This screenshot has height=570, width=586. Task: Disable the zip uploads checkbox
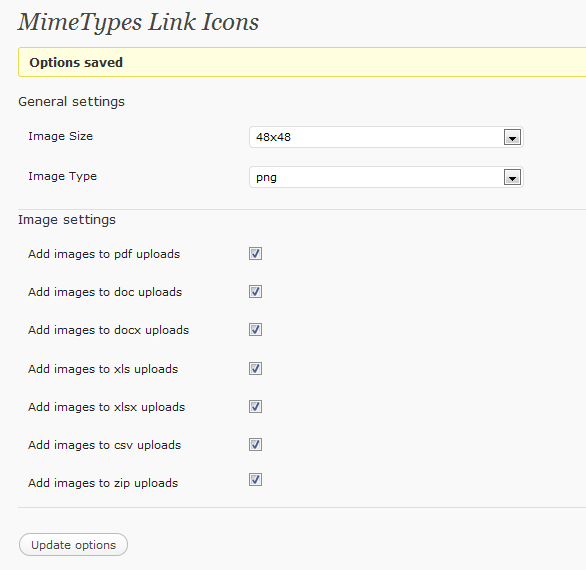(255, 480)
